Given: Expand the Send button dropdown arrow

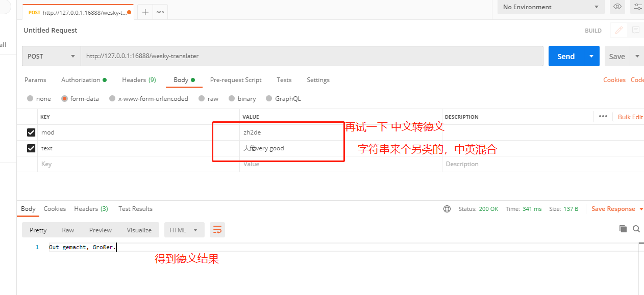Looking at the screenshot, I should [x=591, y=56].
